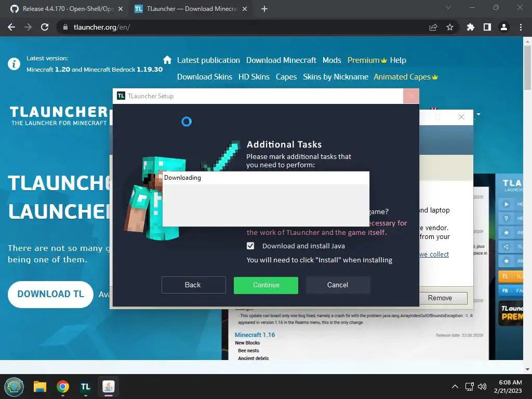Cancel the TLauncher Setup installer

tap(338, 285)
